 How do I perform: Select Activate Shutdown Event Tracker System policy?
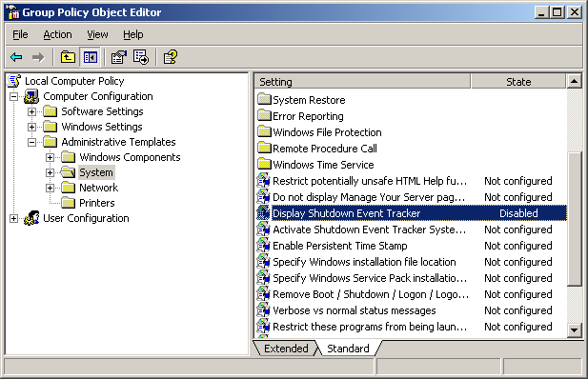click(411, 229)
